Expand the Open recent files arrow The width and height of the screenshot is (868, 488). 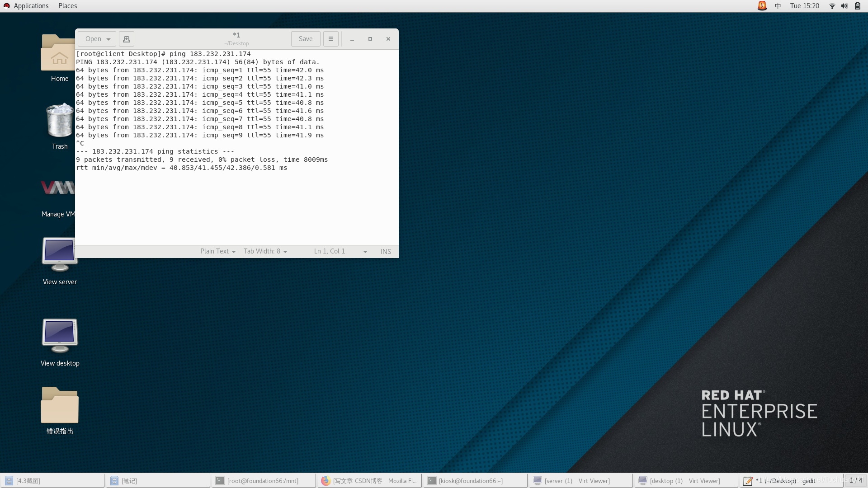[109, 39]
